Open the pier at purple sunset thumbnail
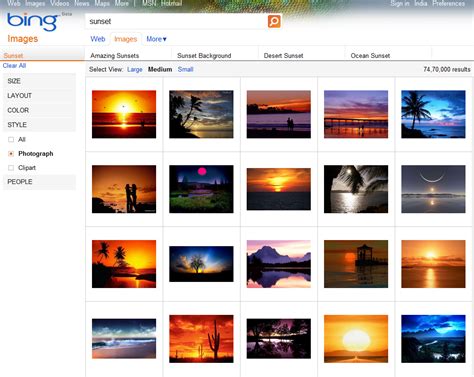This screenshot has height=377, width=474. [356, 114]
